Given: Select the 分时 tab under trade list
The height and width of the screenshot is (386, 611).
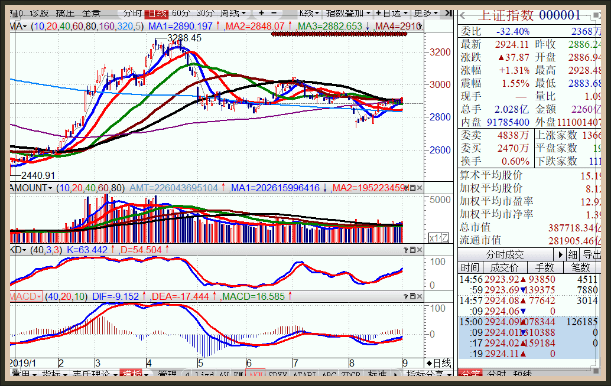Looking at the screenshot, I should [496, 374].
